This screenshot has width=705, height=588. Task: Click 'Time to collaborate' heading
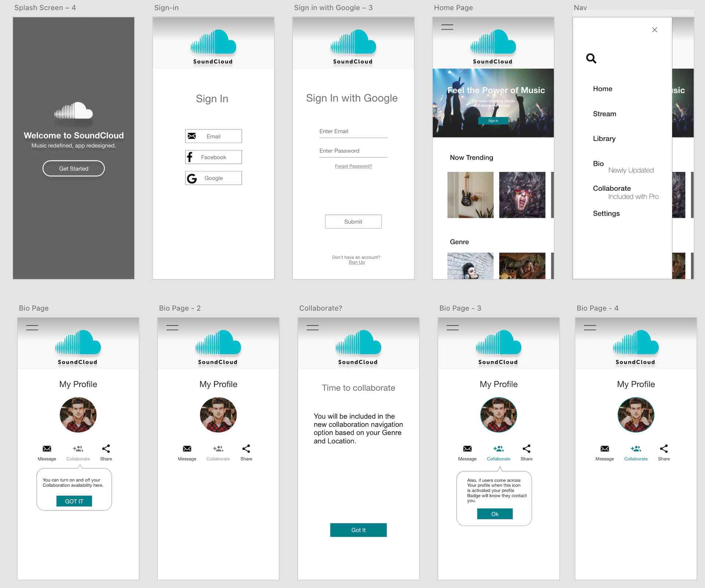(x=358, y=388)
